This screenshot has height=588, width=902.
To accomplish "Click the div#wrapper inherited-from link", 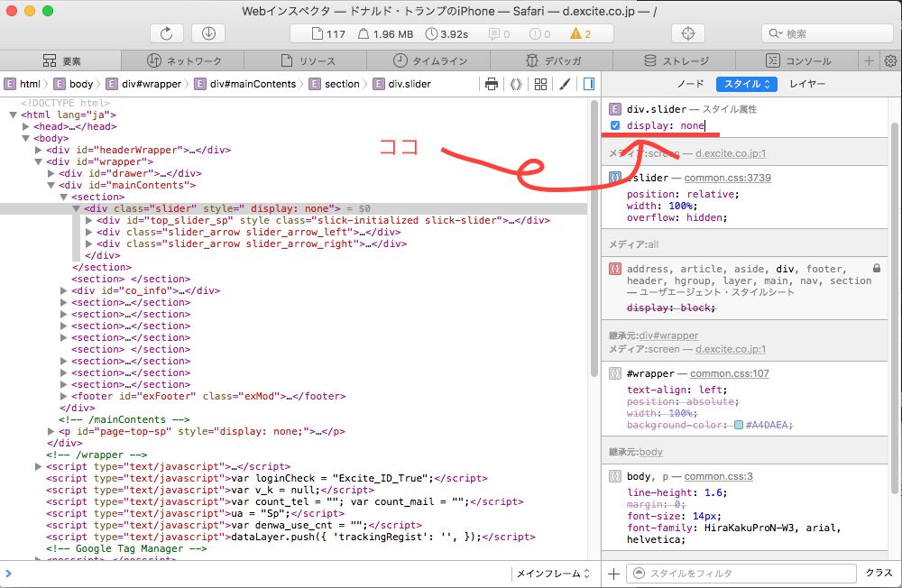I will point(668,335).
